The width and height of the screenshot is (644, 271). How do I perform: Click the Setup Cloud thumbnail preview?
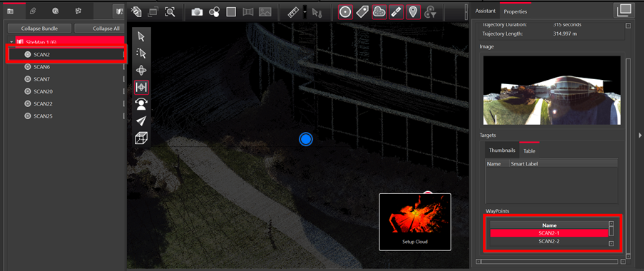tap(415, 222)
